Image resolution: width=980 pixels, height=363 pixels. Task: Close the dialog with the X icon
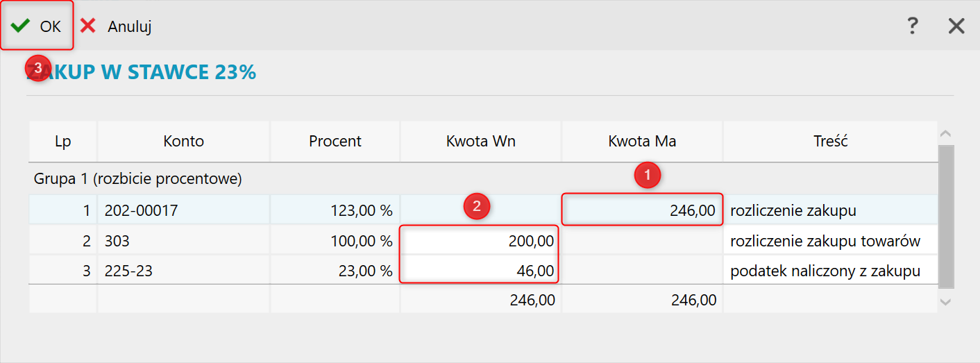tap(956, 26)
